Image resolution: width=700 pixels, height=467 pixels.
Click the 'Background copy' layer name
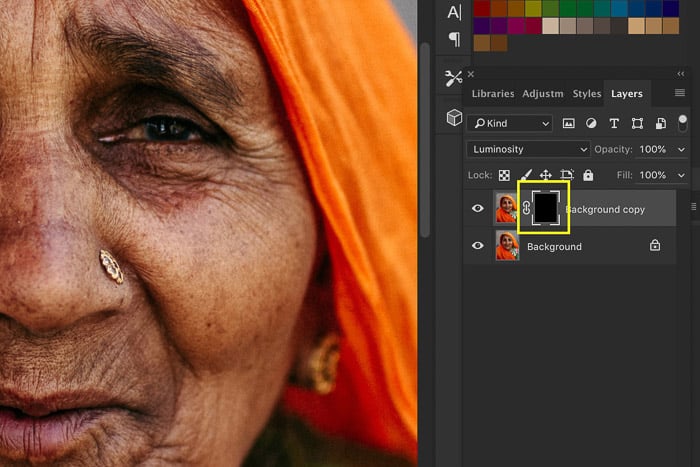(605, 209)
